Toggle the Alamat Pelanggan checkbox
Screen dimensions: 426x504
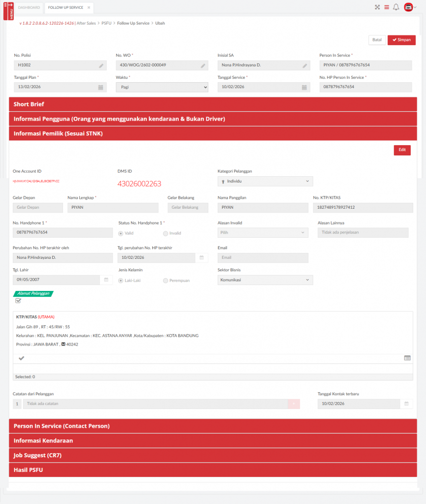pyautogui.click(x=18, y=301)
